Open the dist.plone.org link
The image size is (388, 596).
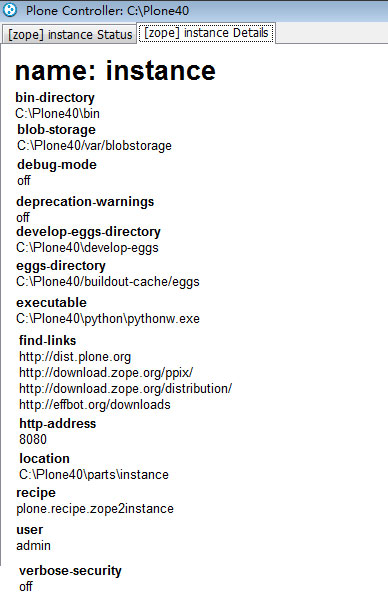[75, 357]
